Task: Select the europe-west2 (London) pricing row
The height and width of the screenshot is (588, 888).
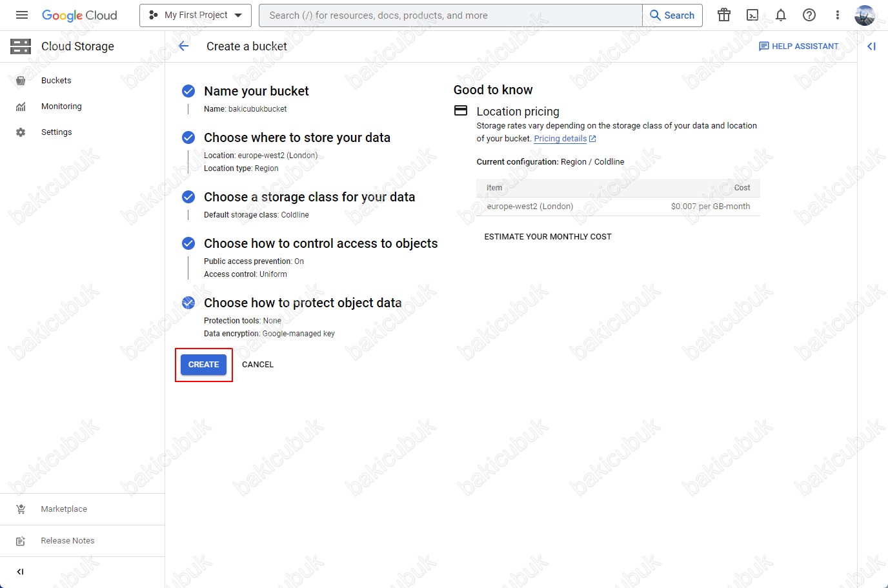Action: click(x=618, y=207)
